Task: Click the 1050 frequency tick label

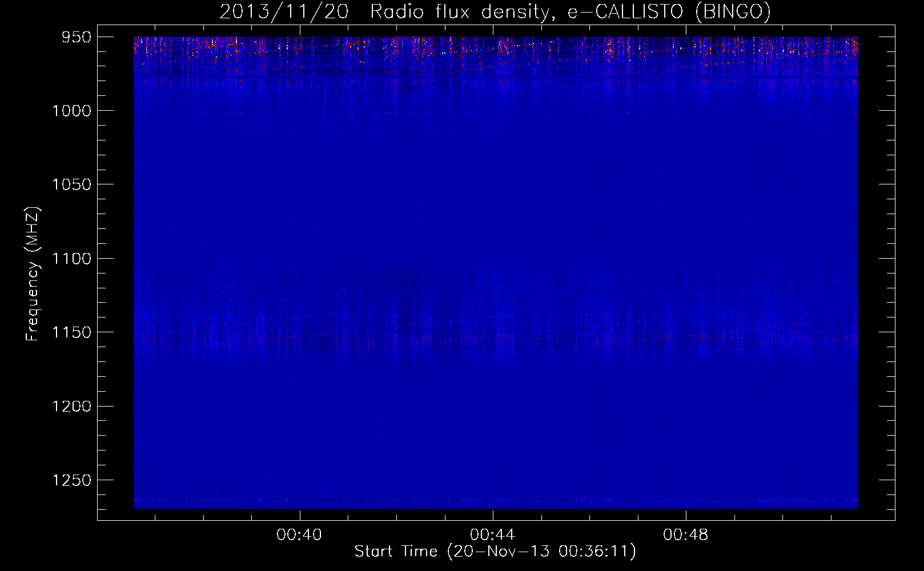Action: (71, 184)
